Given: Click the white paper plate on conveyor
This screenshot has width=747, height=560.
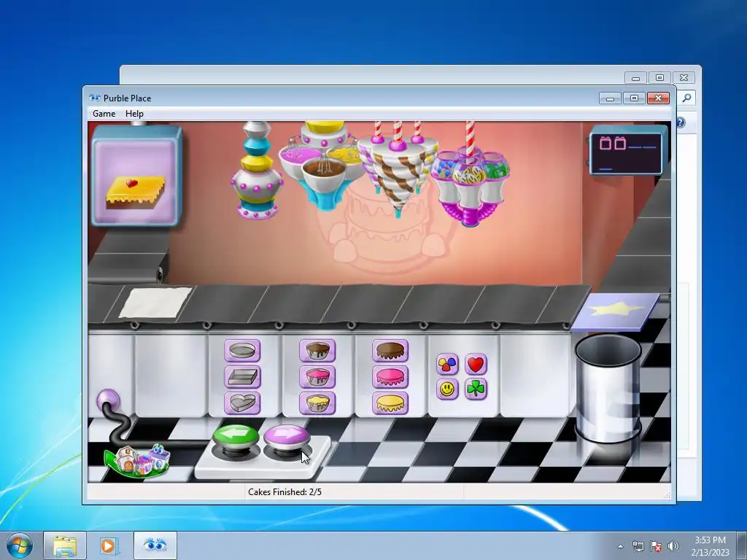Looking at the screenshot, I should click(x=155, y=303).
